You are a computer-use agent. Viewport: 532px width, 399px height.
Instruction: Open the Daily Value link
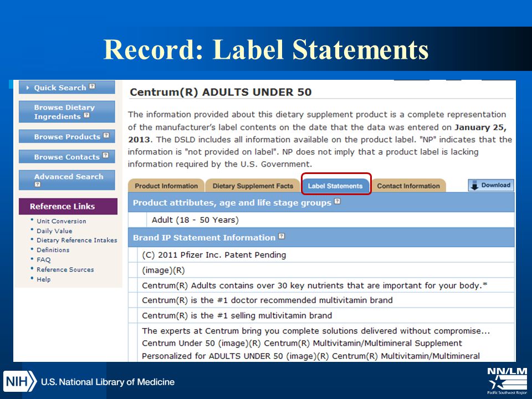[54, 231]
